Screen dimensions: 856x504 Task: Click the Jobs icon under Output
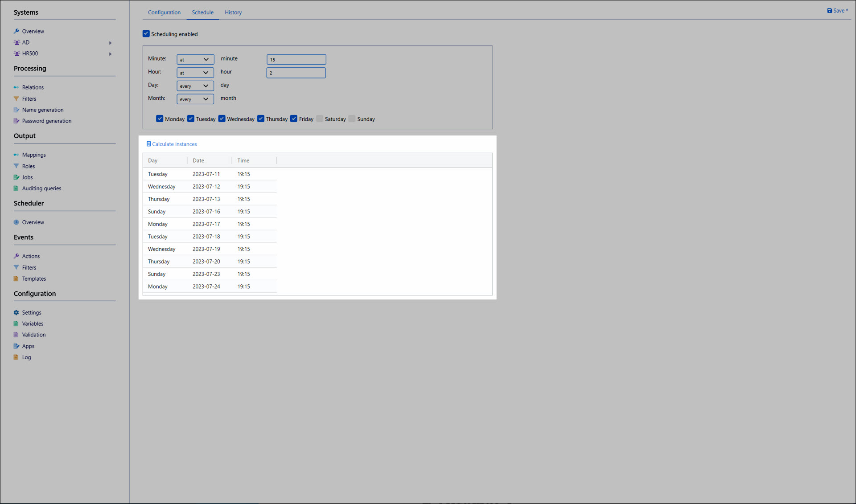pyautogui.click(x=16, y=177)
